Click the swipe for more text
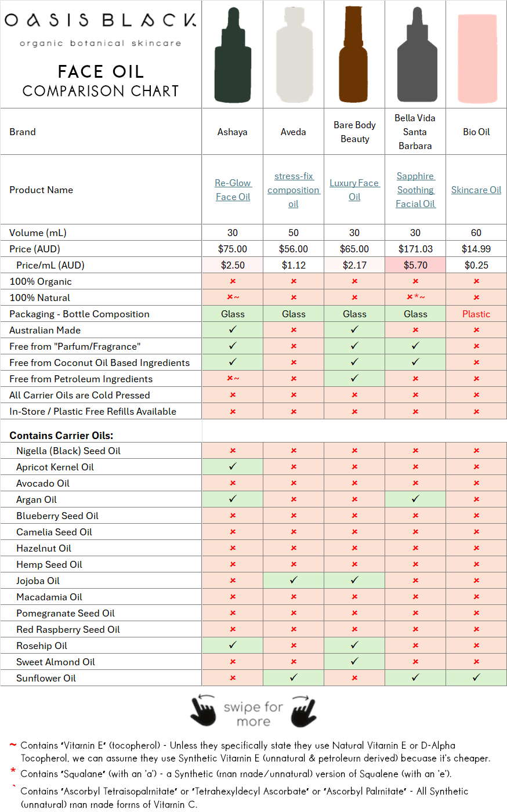Image resolution: width=507 pixels, height=812 pixels. [x=253, y=714]
